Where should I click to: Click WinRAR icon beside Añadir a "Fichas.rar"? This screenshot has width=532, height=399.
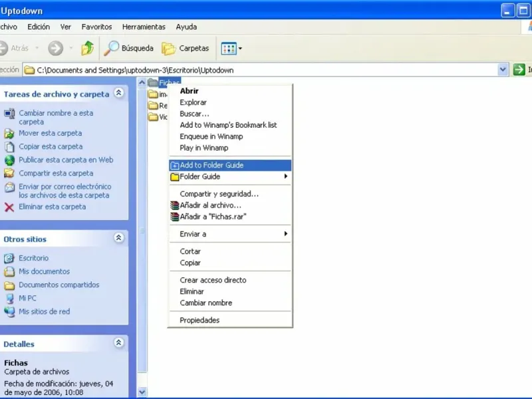(x=175, y=217)
